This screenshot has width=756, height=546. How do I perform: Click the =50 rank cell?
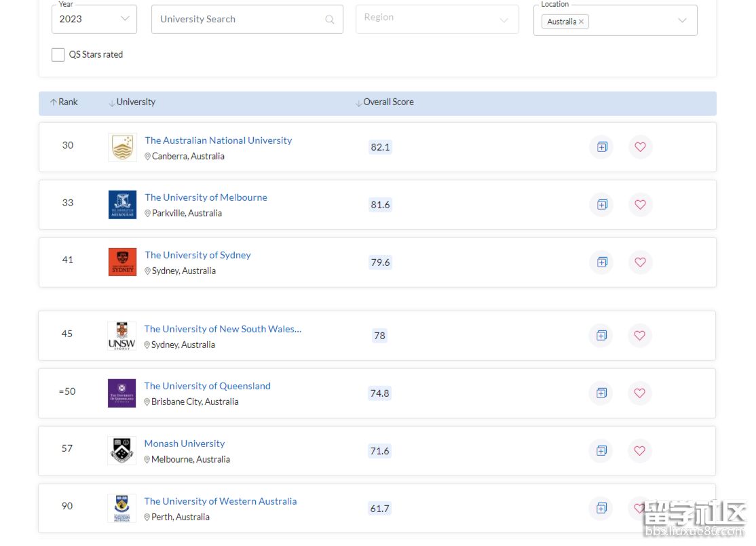67,391
